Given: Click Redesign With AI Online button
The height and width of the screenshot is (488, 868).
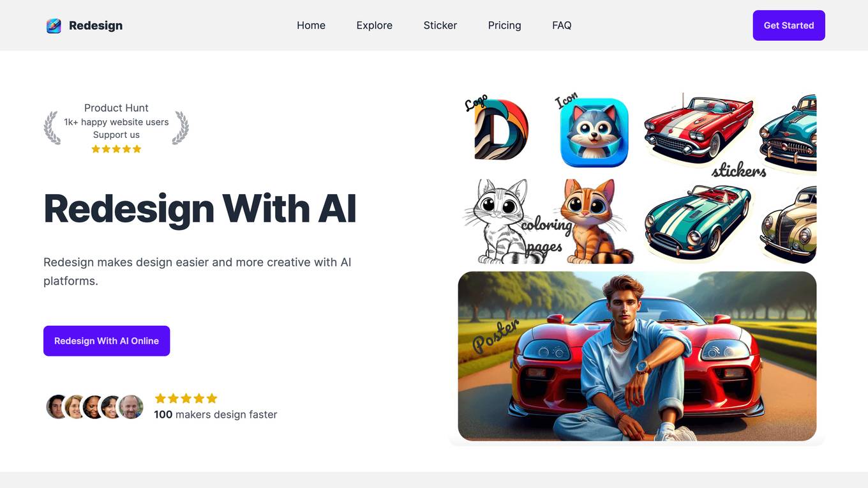Looking at the screenshot, I should (107, 341).
